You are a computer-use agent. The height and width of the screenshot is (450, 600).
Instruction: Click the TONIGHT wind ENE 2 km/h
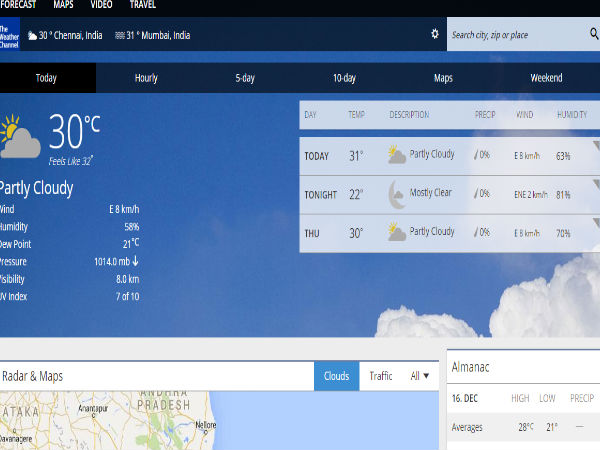click(x=531, y=195)
